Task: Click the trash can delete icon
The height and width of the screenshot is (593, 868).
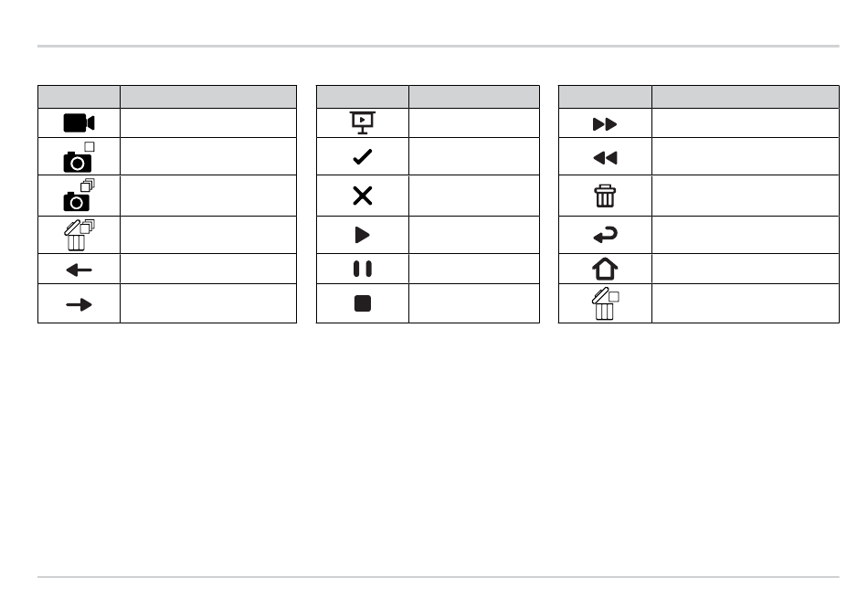Action: click(605, 196)
